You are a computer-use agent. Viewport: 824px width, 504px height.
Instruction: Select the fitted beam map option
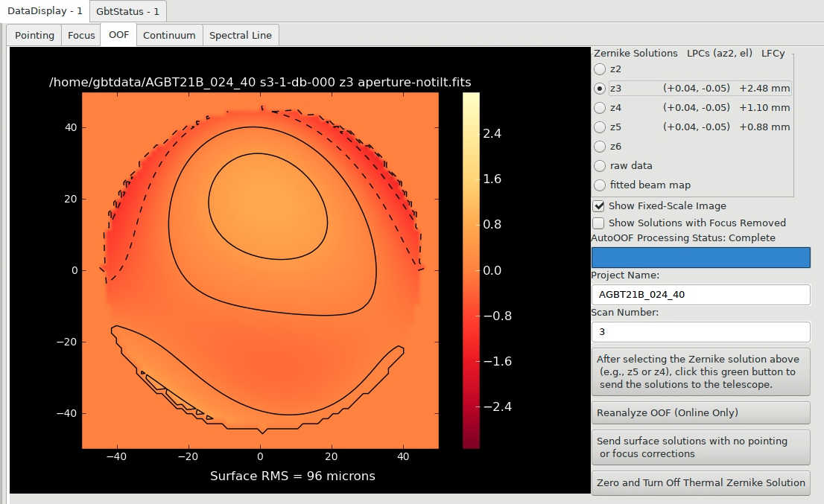click(600, 185)
